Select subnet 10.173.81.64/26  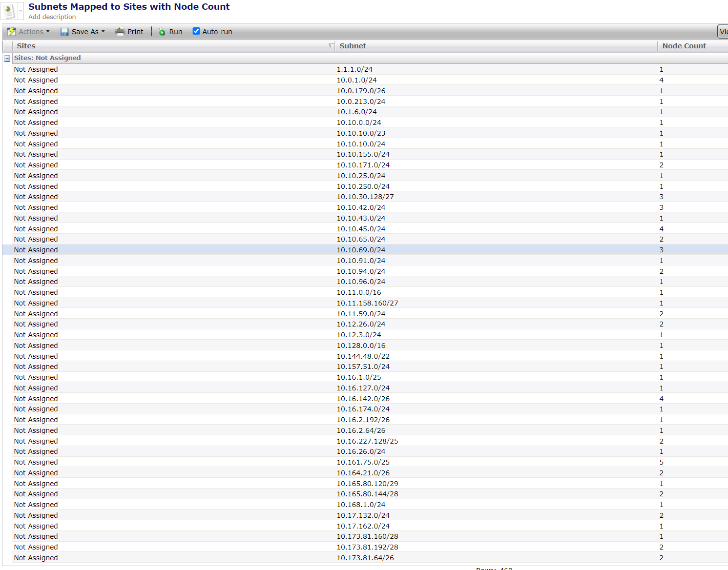(365, 558)
